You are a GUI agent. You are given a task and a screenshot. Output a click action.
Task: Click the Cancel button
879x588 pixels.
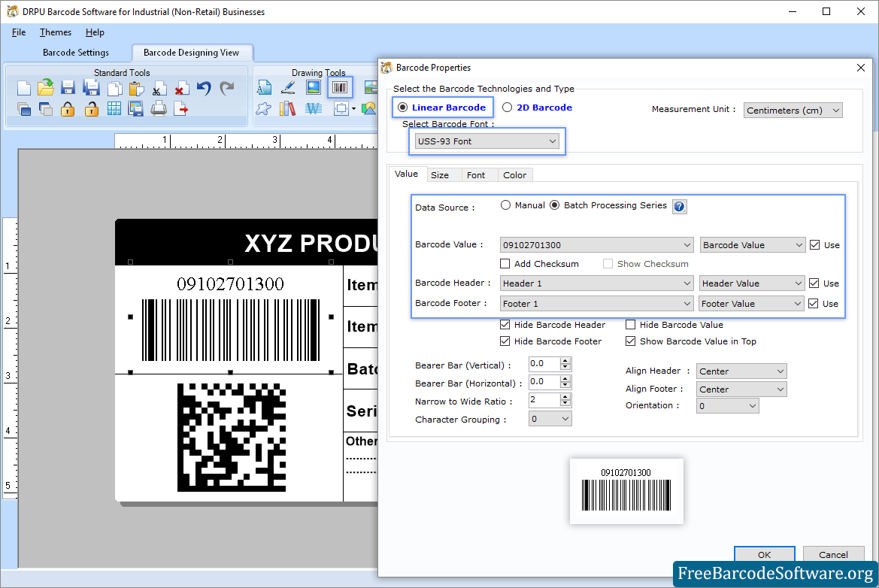click(x=833, y=554)
